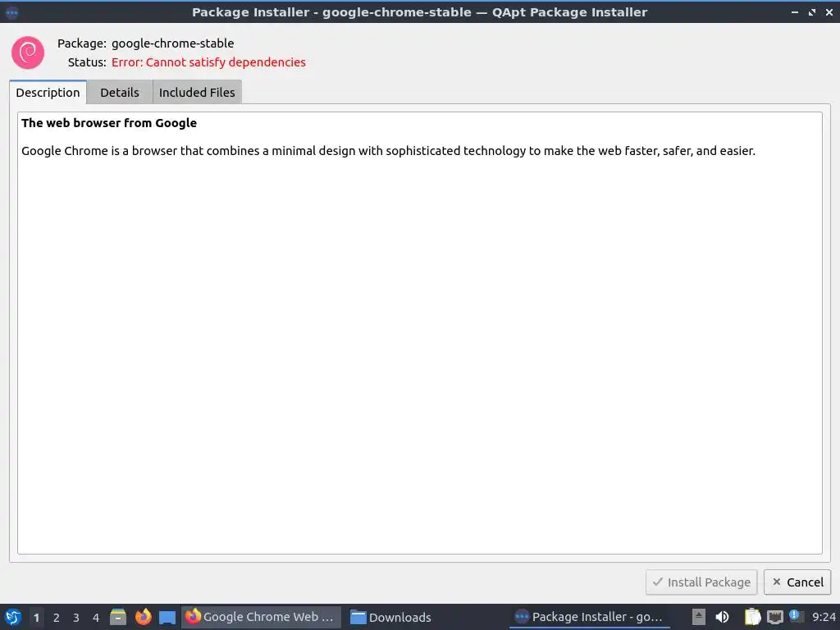Open the Included Files tab

(x=197, y=92)
